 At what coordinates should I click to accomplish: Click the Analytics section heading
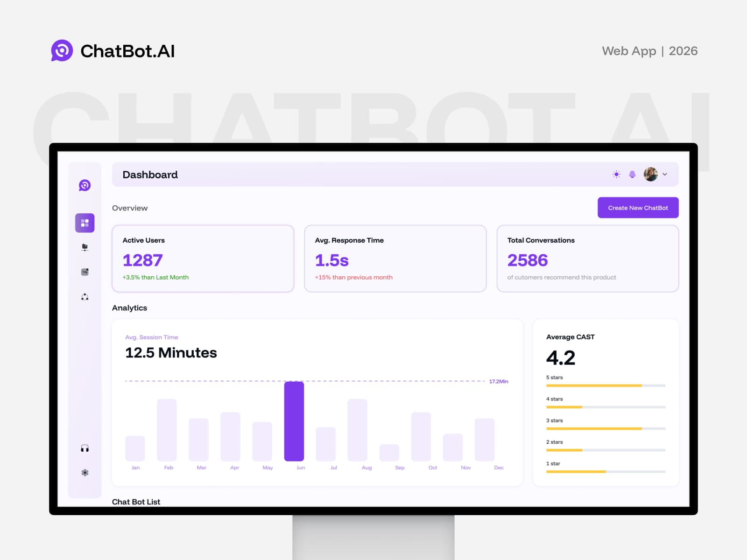pos(129,308)
